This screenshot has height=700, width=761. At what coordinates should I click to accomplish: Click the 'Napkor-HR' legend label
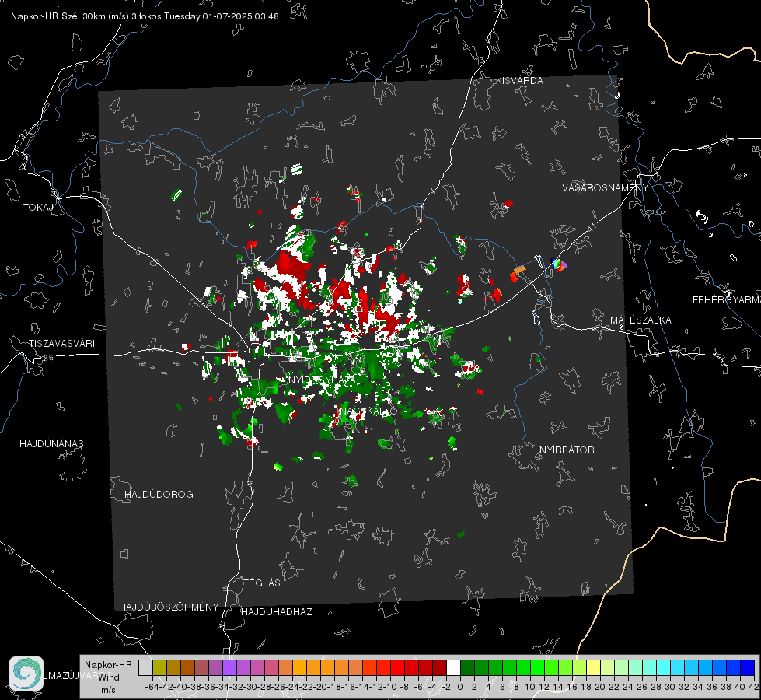pyautogui.click(x=108, y=665)
